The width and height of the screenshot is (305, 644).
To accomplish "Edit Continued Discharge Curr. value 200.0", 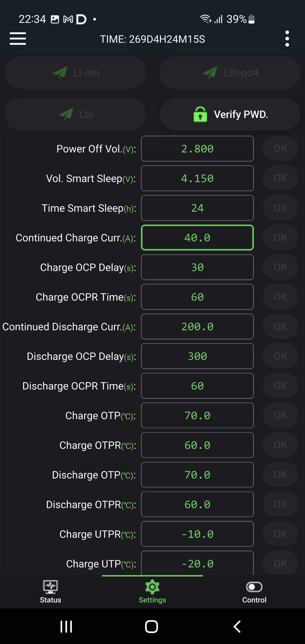I will (x=197, y=327).
